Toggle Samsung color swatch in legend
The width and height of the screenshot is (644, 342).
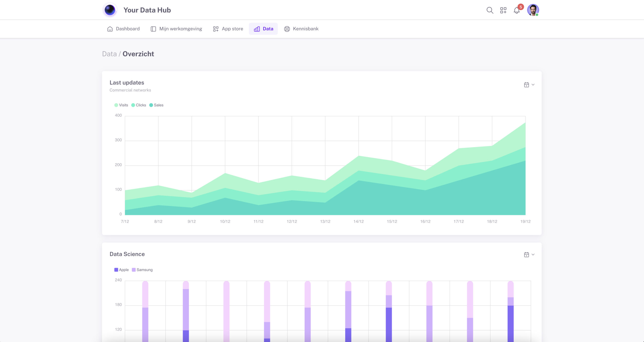(134, 270)
